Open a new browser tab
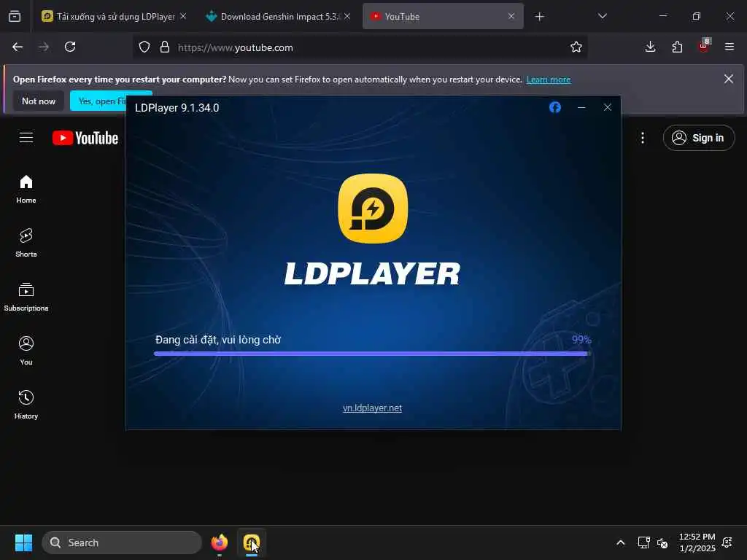Viewport: 747px width, 560px height. [539, 17]
